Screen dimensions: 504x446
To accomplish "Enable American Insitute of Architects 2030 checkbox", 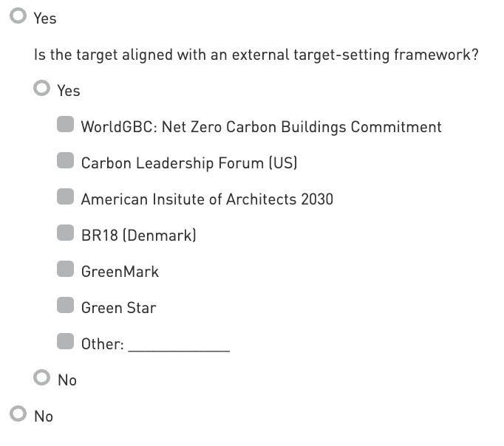I will pyautogui.click(x=67, y=198).
